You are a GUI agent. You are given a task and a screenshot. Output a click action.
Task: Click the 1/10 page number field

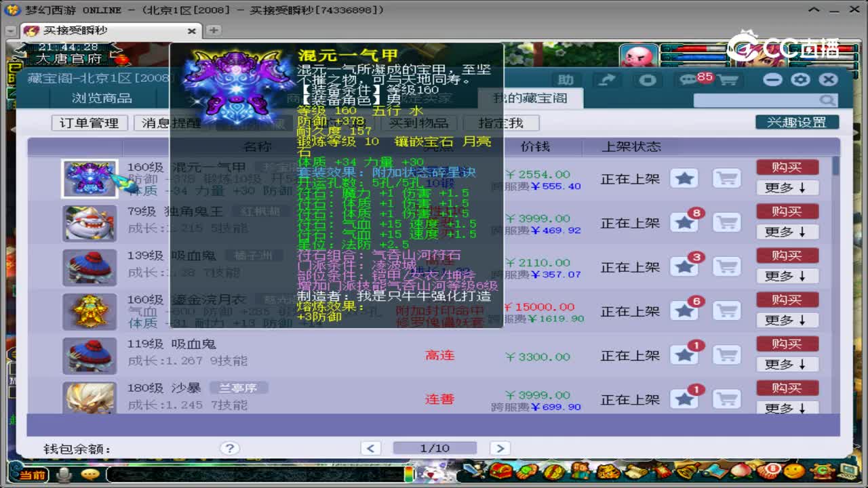click(x=435, y=448)
